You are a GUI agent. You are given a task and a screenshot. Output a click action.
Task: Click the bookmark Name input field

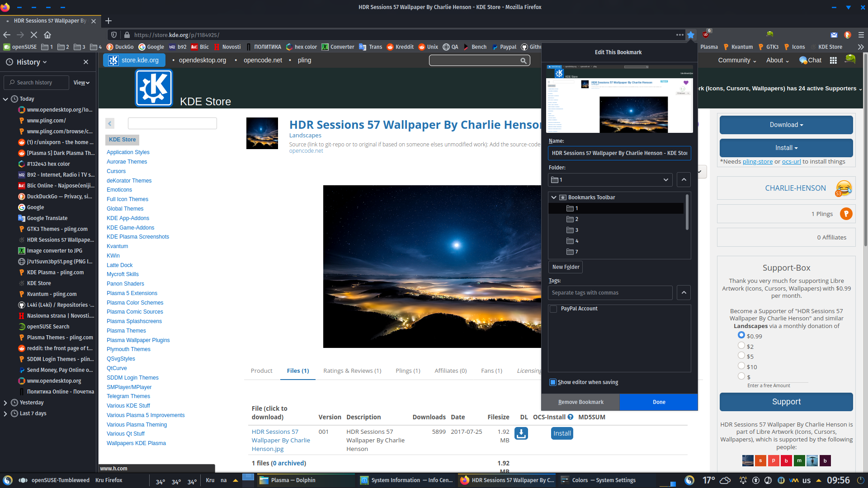click(x=619, y=153)
